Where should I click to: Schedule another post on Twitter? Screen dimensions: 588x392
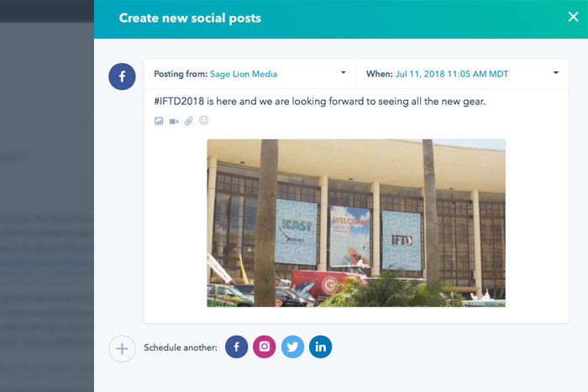(x=292, y=347)
